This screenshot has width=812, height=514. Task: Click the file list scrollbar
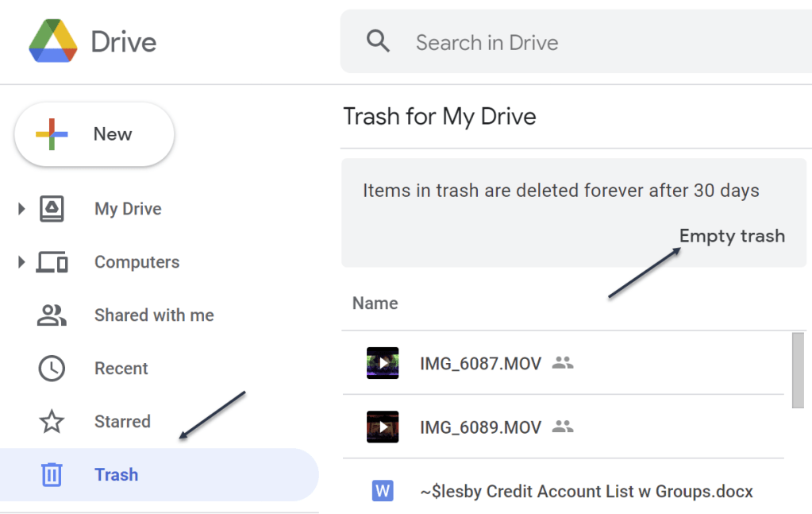798,370
